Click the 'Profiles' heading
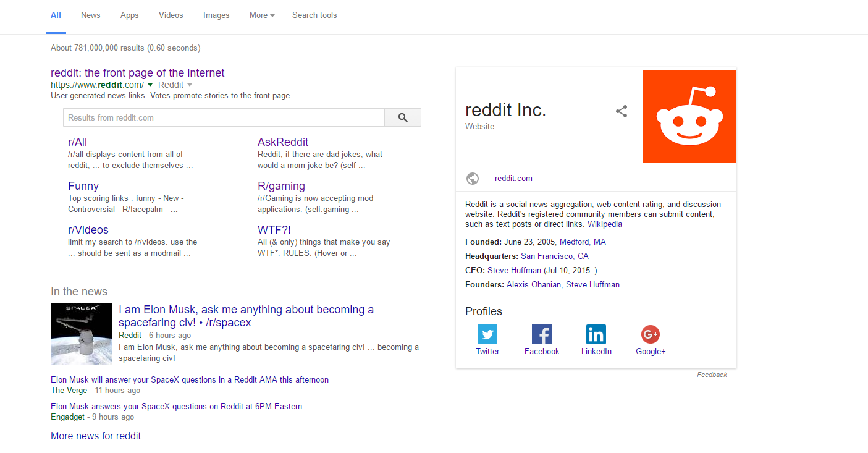Image resolution: width=868 pixels, height=453 pixels. tap(484, 311)
